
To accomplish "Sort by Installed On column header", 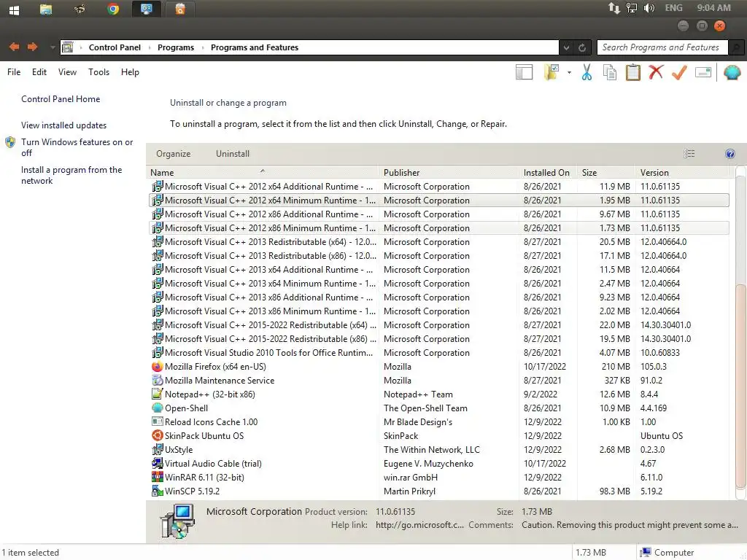I will [548, 172].
